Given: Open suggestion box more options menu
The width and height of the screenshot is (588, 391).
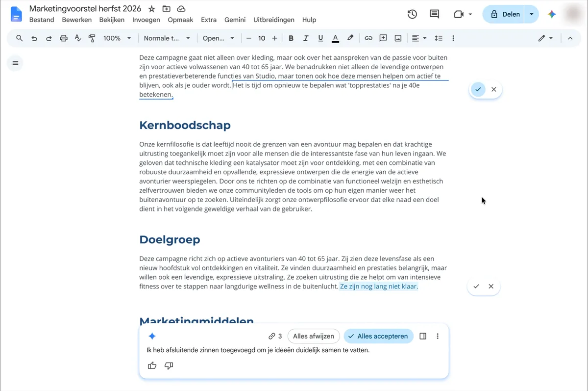Looking at the screenshot, I should click(x=438, y=336).
